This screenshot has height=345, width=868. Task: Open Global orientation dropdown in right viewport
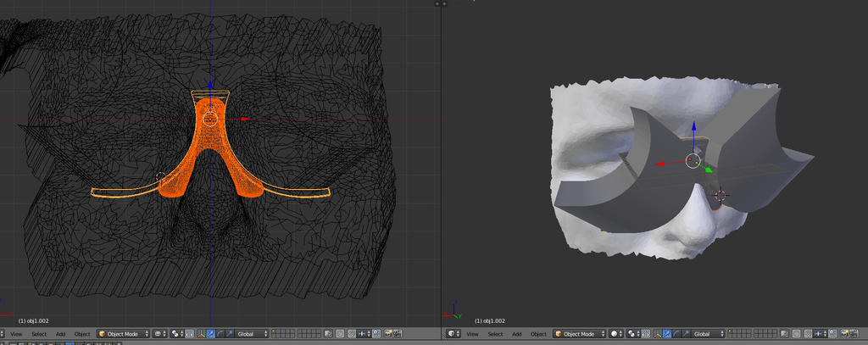pyautogui.click(x=707, y=334)
